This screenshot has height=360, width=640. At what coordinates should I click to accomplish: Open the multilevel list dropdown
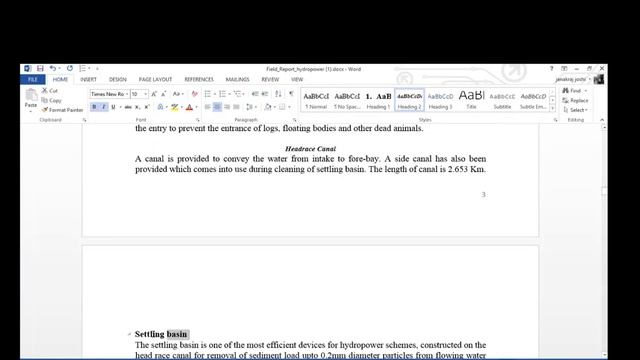(244, 94)
